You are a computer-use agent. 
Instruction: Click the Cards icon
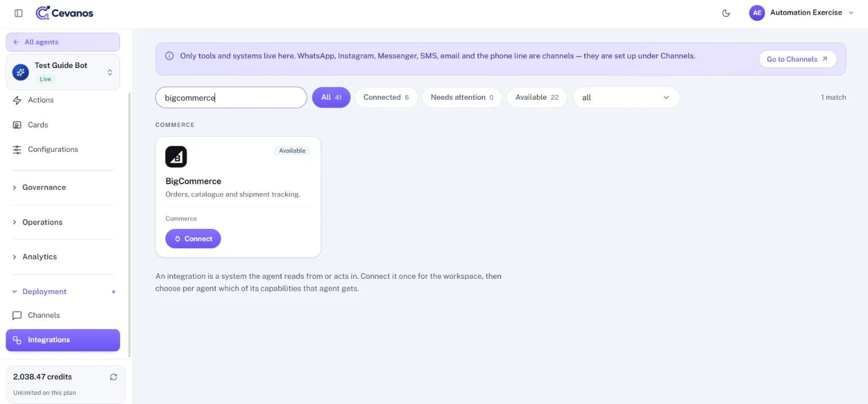point(17,125)
